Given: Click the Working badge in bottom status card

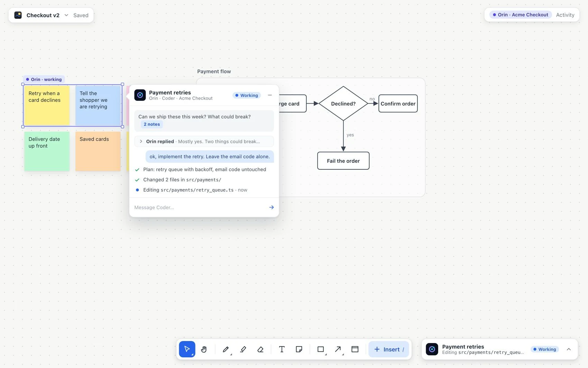Looking at the screenshot, I should click(x=545, y=349).
